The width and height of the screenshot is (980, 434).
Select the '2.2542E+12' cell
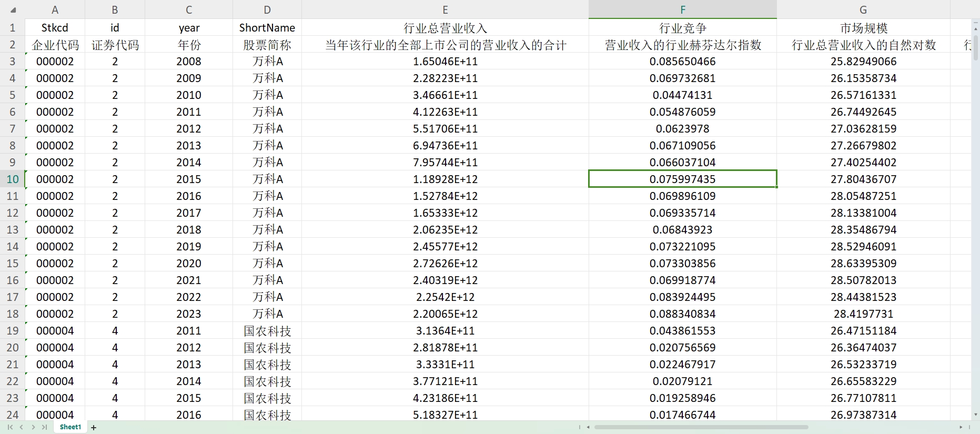[445, 297]
